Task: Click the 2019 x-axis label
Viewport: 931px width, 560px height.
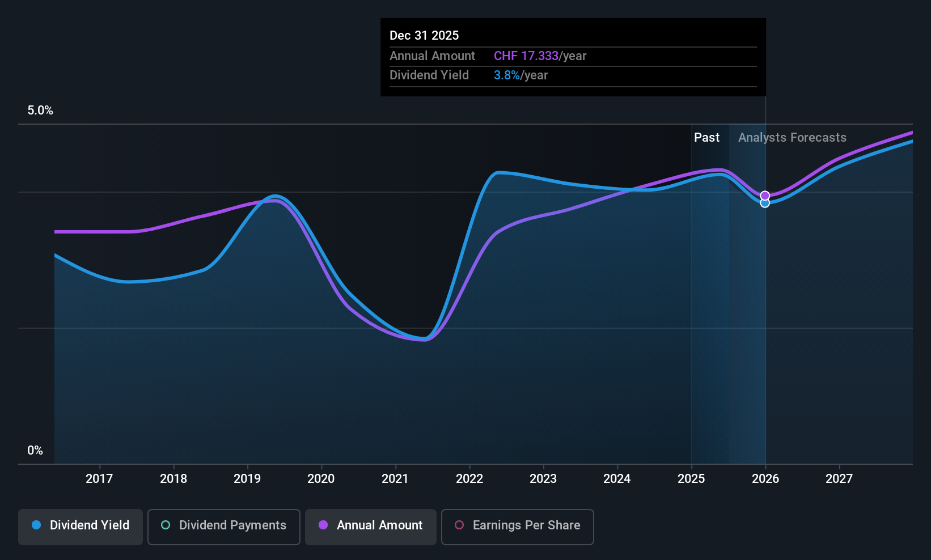Action: click(247, 479)
